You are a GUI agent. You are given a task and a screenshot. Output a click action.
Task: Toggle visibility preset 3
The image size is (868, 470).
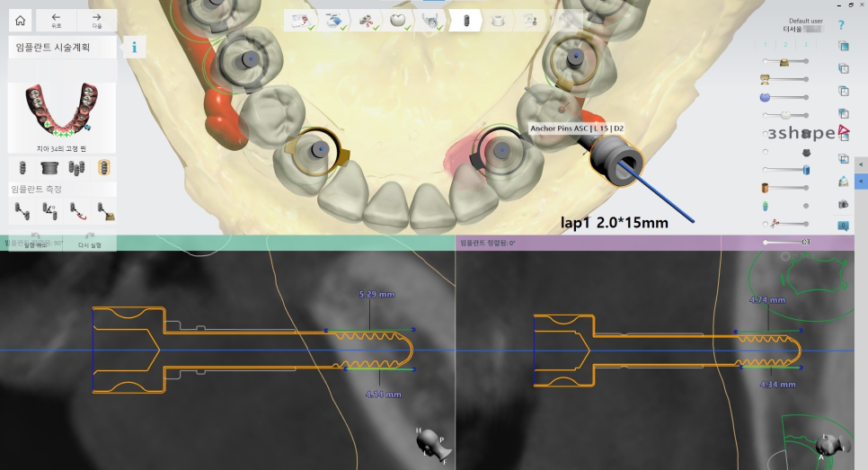point(806,44)
